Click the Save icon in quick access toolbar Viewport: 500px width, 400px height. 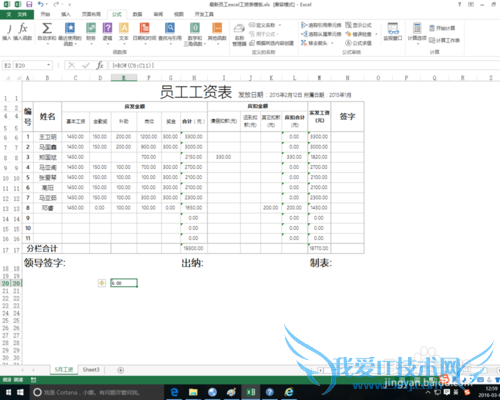point(29,4)
